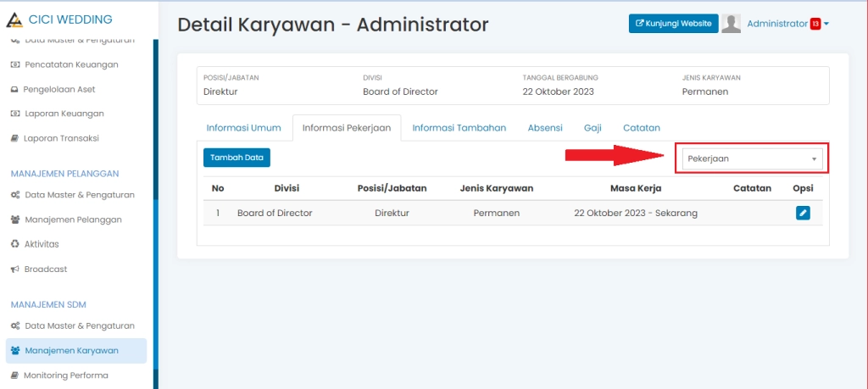Click the Administrator avatar picture
Viewport: 868px width, 389px height.
point(731,24)
